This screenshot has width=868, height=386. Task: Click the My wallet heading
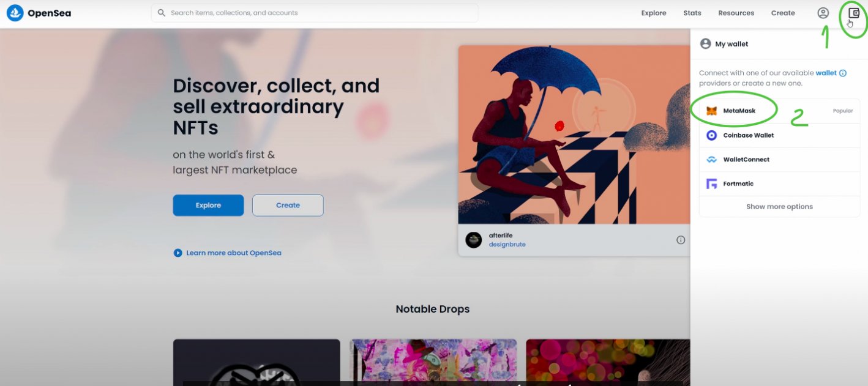(x=731, y=44)
